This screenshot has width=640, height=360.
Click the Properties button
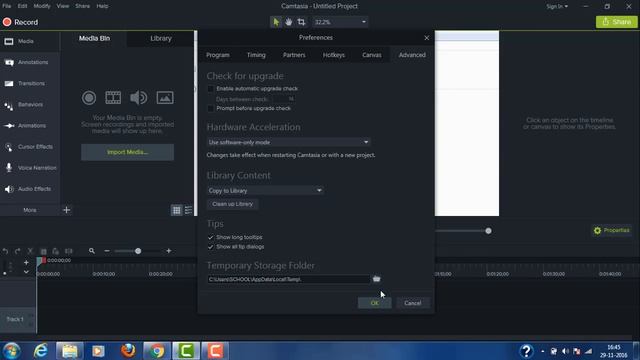click(611, 231)
